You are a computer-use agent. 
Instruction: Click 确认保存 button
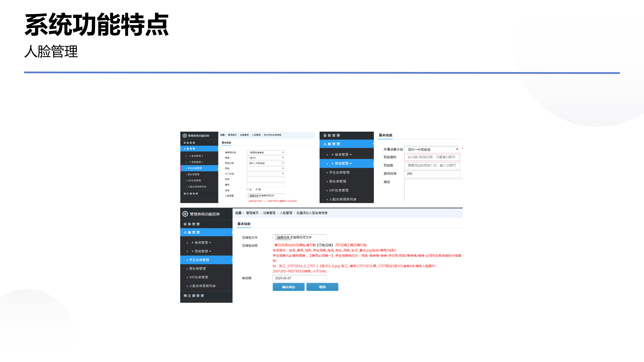click(288, 287)
